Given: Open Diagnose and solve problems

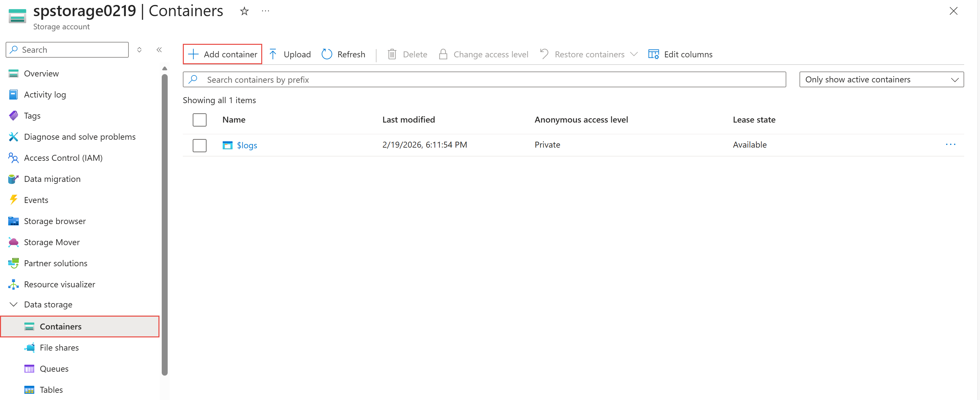Looking at the screenshot, I should pos(79,137).
